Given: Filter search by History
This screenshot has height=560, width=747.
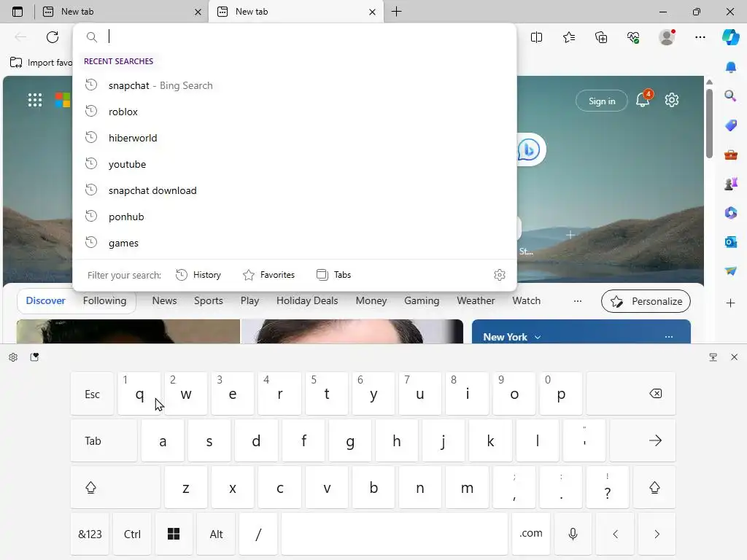Looking at the screenshot, I should pyautogui.click(x=198, y=275).
